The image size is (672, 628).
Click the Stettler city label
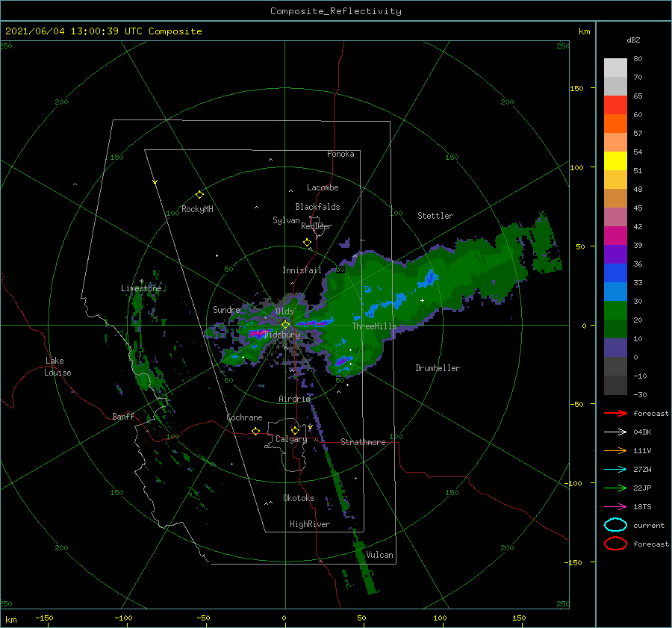click(435, 216)
